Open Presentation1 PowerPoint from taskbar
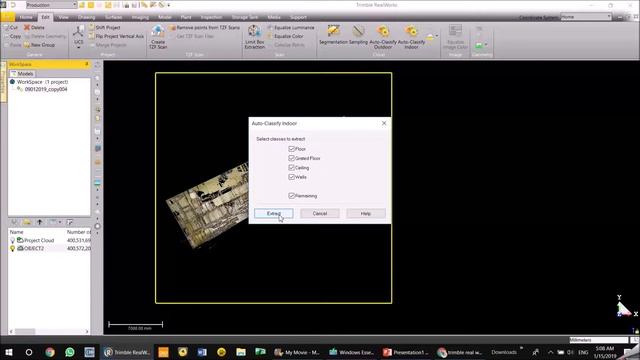The width and height of the screenshot is (640, 360). pos(405,352)
